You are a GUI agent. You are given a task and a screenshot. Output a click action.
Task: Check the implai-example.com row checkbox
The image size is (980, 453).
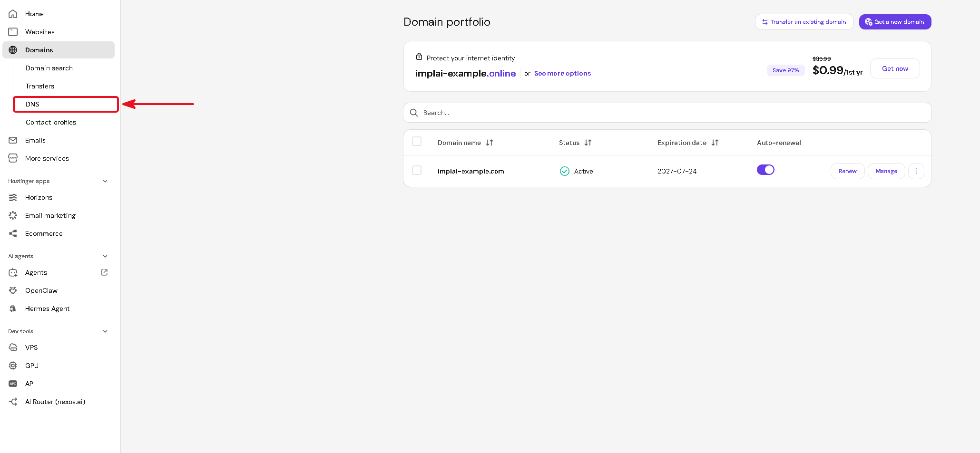pyautogui.click(x=417, y=170)
